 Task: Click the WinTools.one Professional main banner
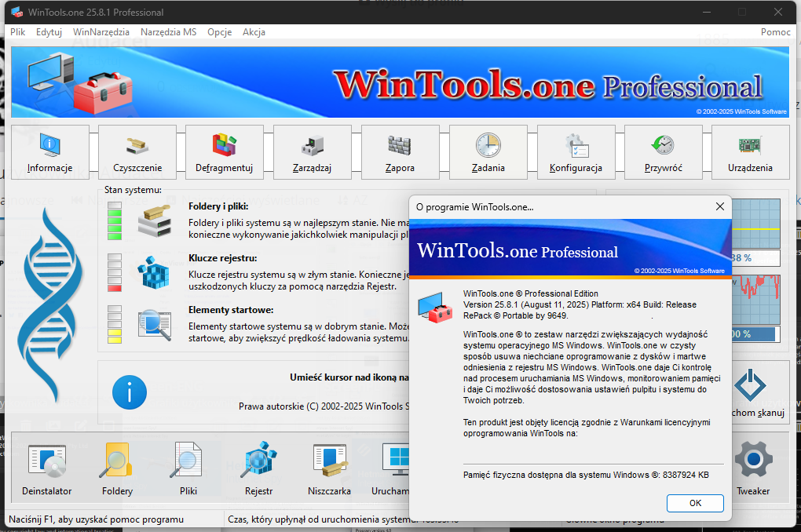click(x=400, y=82)
